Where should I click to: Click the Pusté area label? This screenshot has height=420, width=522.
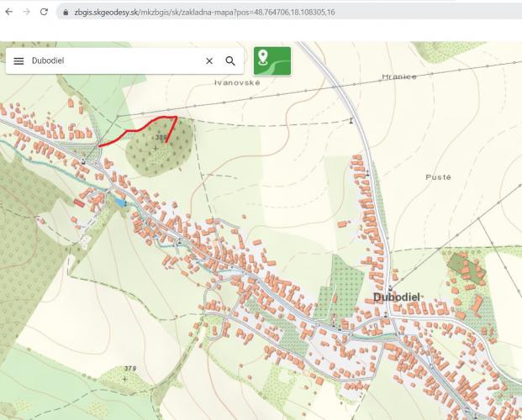coord(439,177)
